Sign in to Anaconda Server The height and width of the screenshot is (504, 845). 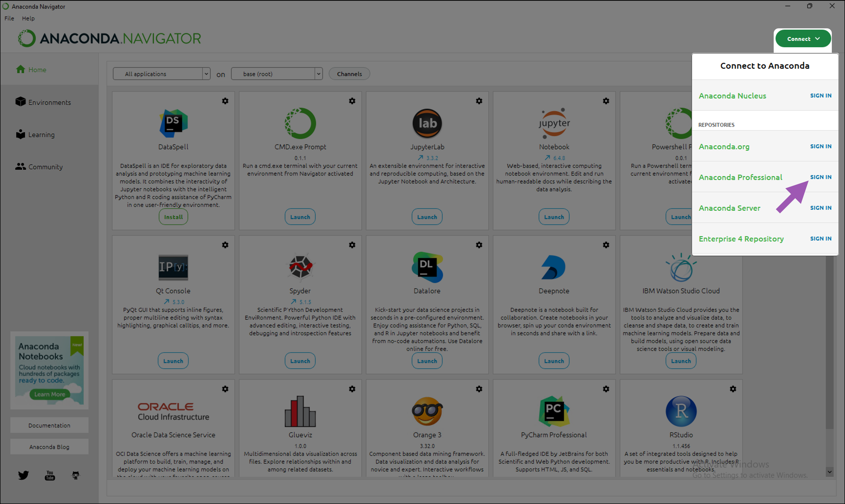pyautogui.click(x=821, y=208)
